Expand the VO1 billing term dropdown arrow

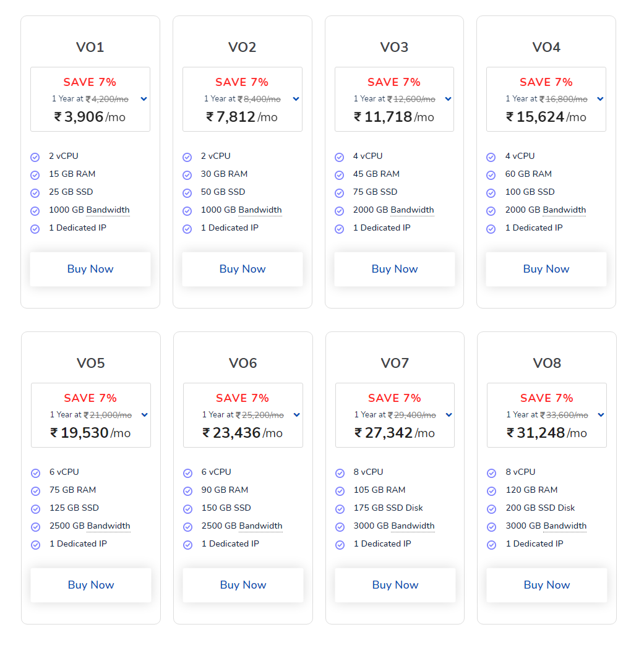pyautogui.click(x=144, y=99)
